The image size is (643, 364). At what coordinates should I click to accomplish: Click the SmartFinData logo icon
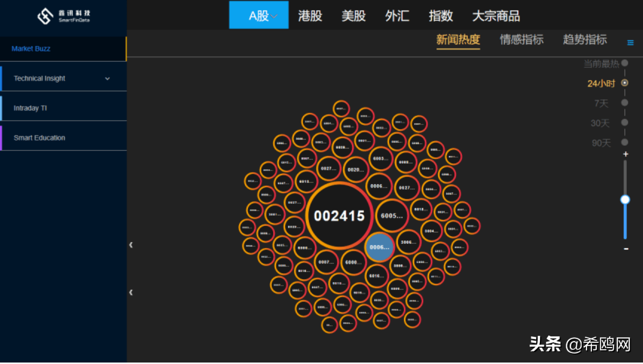click(x=46, y=15)
